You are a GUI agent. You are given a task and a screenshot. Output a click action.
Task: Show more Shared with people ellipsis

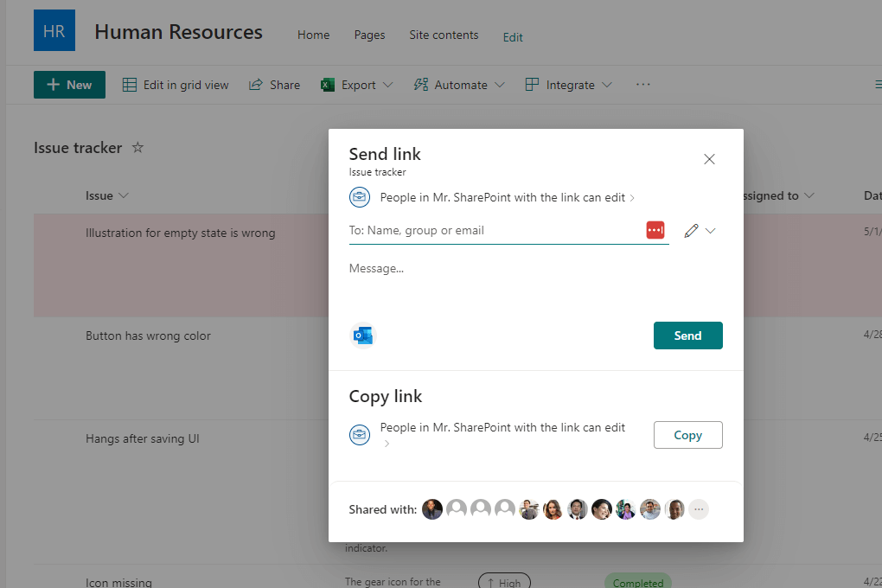click(699, 509)
